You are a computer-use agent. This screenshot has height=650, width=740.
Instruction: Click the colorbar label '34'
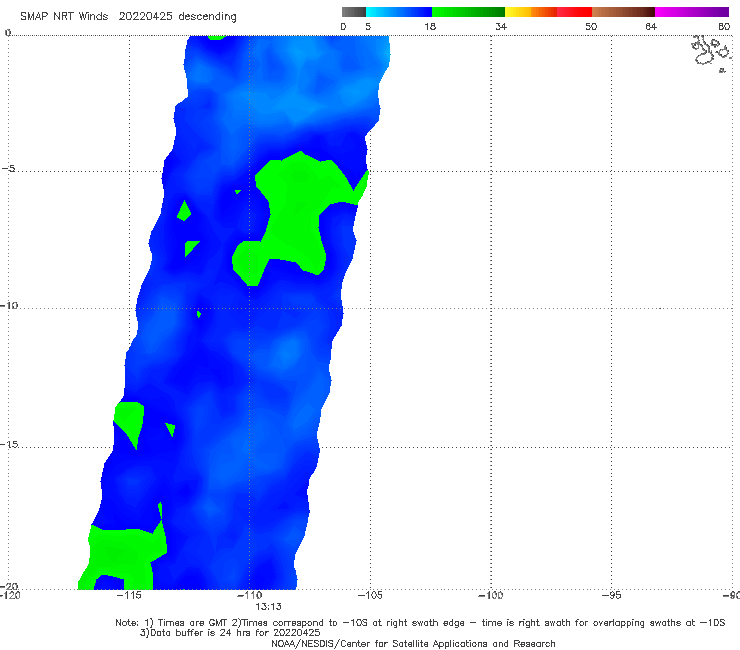[501, 26]
